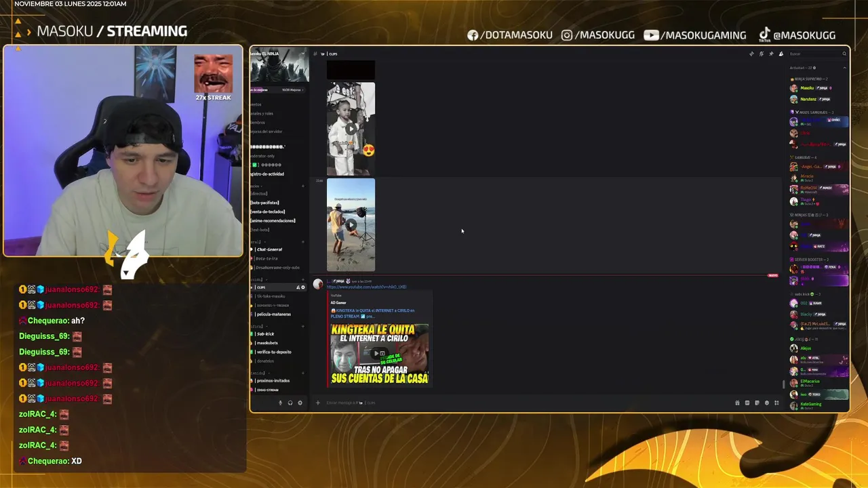The image size is (868, 488).
Task: Open registro-de-actividad channel
Action: [267, 174]
